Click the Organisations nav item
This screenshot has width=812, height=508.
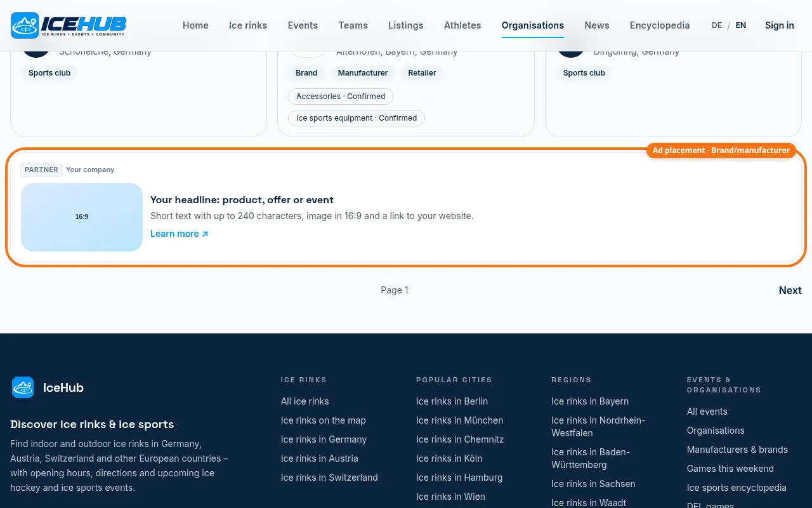click(x=533, y=25)
